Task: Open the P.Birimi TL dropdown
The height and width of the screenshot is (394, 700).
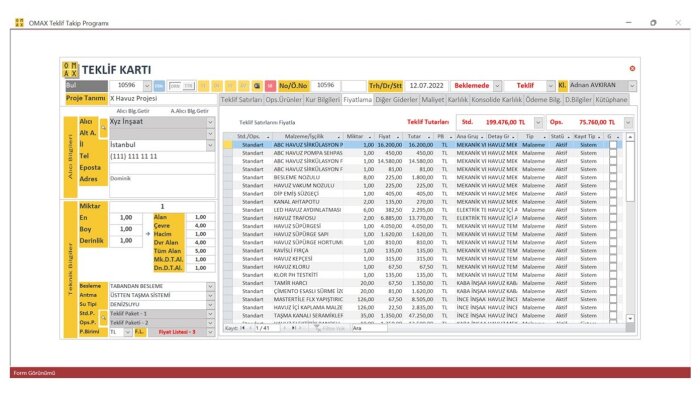Action: coord(128,332)
